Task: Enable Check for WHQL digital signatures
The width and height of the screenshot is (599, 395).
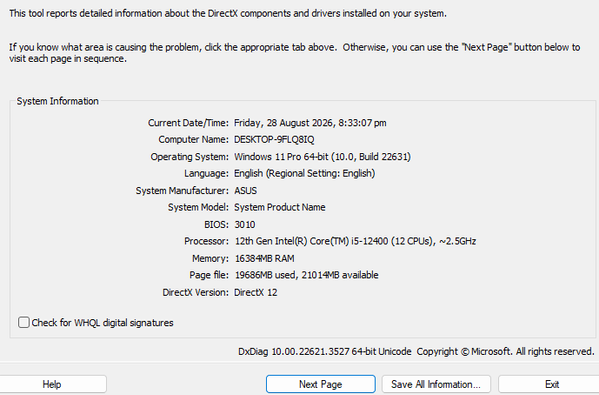Action: point(24,322)
